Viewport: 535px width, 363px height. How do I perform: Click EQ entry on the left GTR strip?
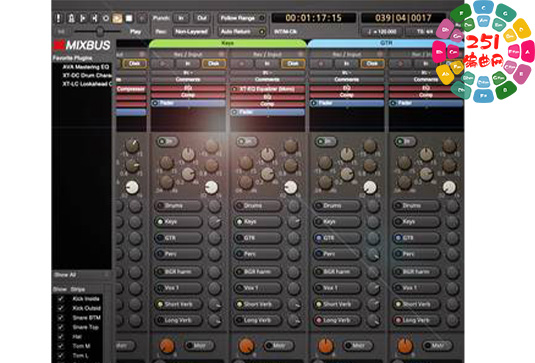347,88
